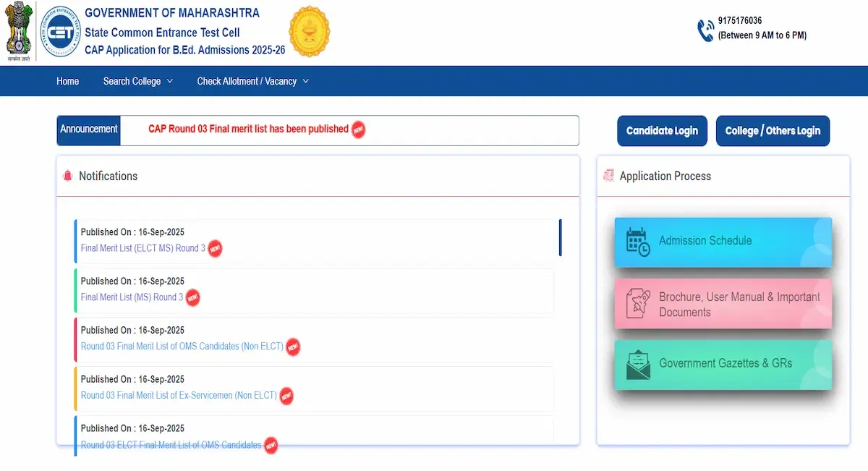Open Round 03 Final Merit List of Ex-Servicemen link

pyautogui.click(x=179, y=396)
